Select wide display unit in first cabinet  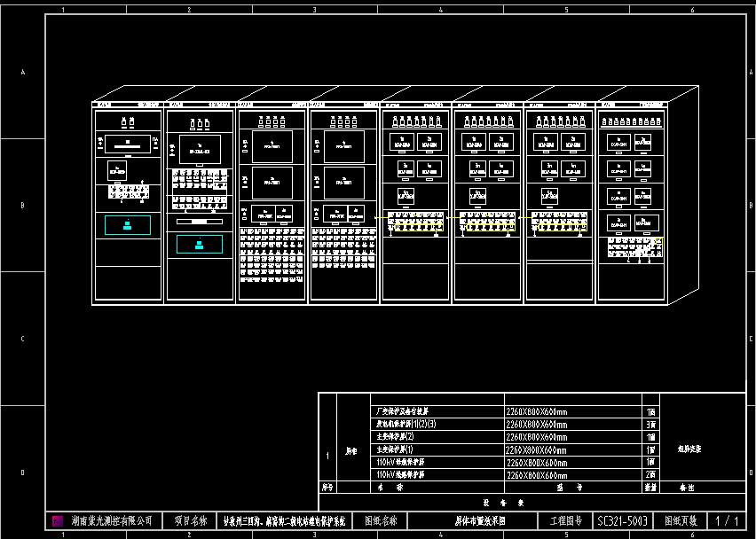(127, 142)
